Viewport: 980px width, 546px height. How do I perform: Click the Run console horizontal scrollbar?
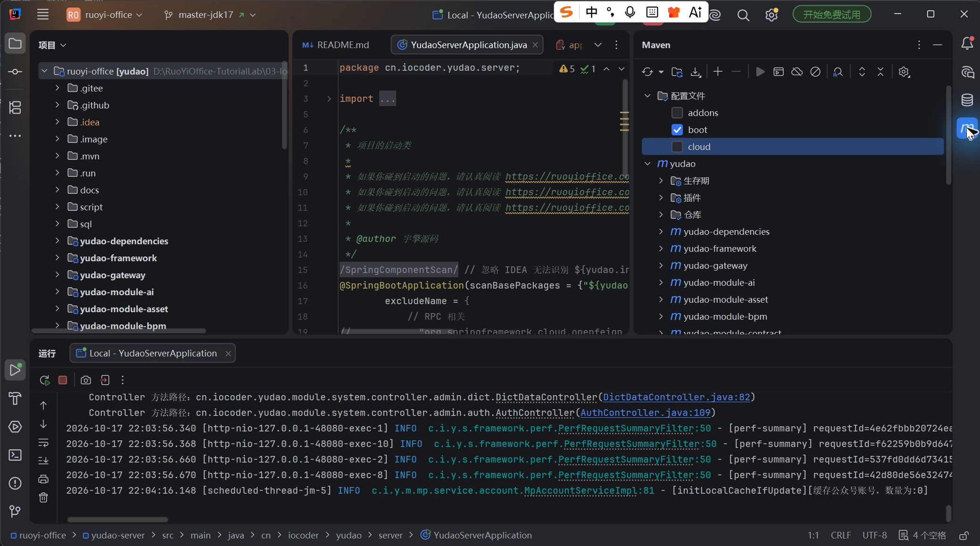[117, 520]
